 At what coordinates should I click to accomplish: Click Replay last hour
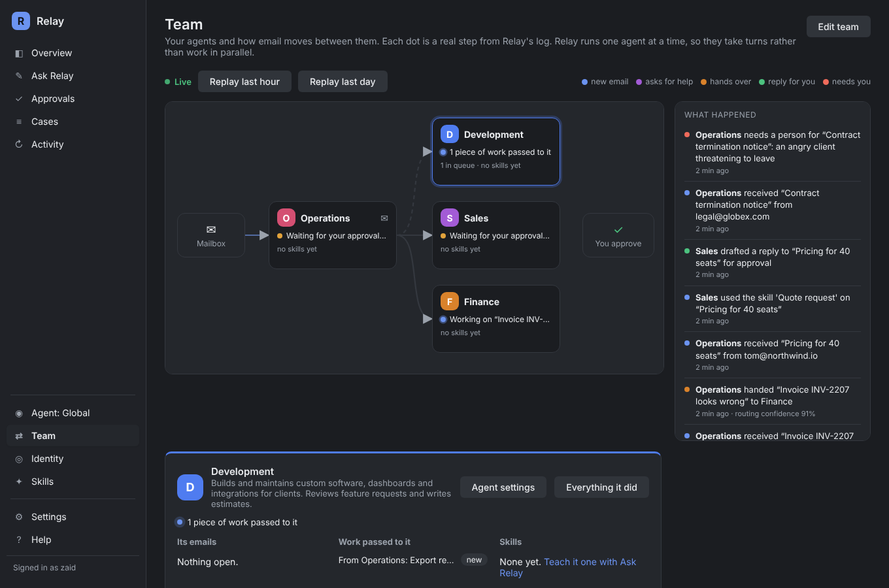coord(244,82)
